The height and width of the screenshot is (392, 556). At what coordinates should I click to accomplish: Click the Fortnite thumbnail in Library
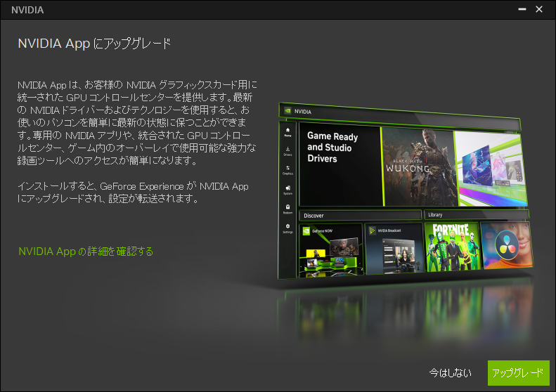pyautogui.click(x=451, y=247)
